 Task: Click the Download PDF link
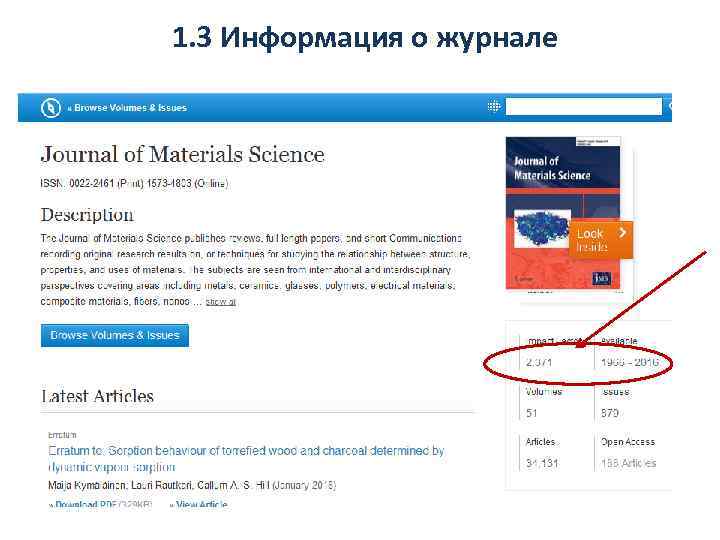(100, 505)
